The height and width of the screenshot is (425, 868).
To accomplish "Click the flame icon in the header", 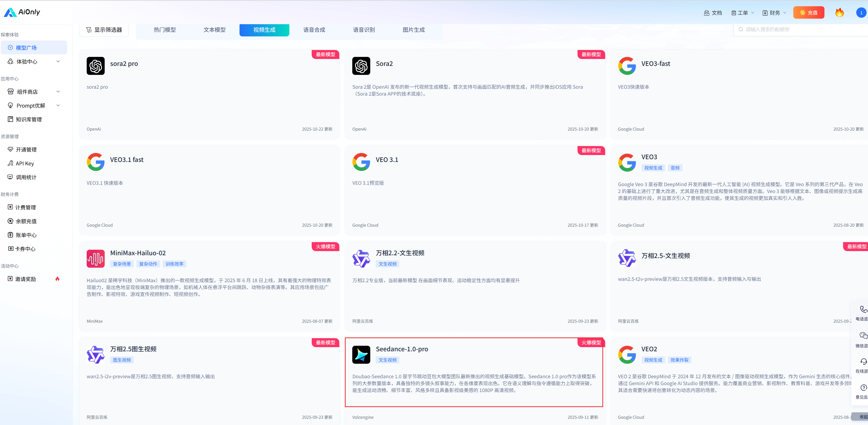I will [839, 12].
